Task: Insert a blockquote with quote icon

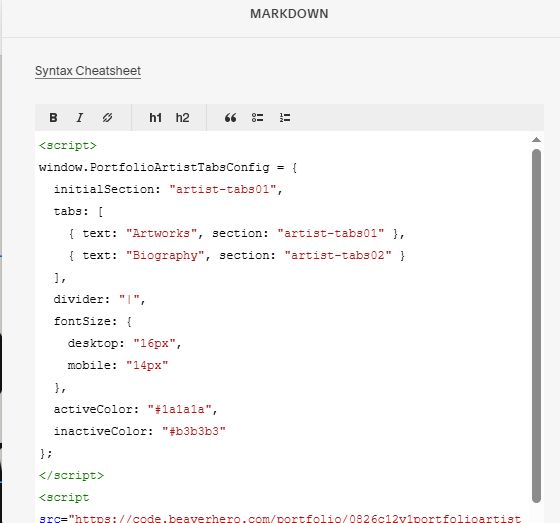Action: (230, 118)
